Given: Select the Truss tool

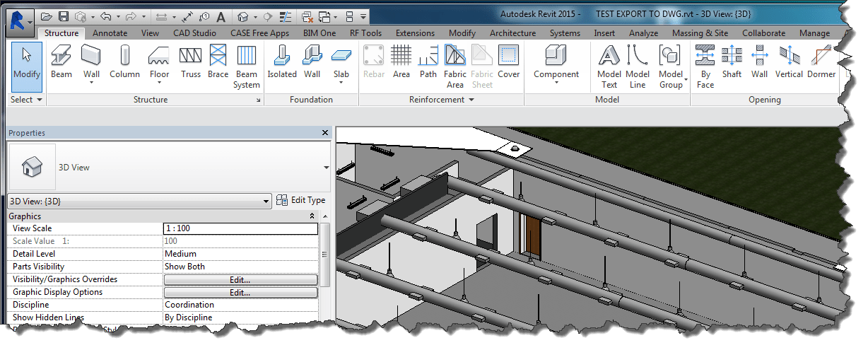Looking at the screenshot, I should pyautogui.click(x=191, y=62).
